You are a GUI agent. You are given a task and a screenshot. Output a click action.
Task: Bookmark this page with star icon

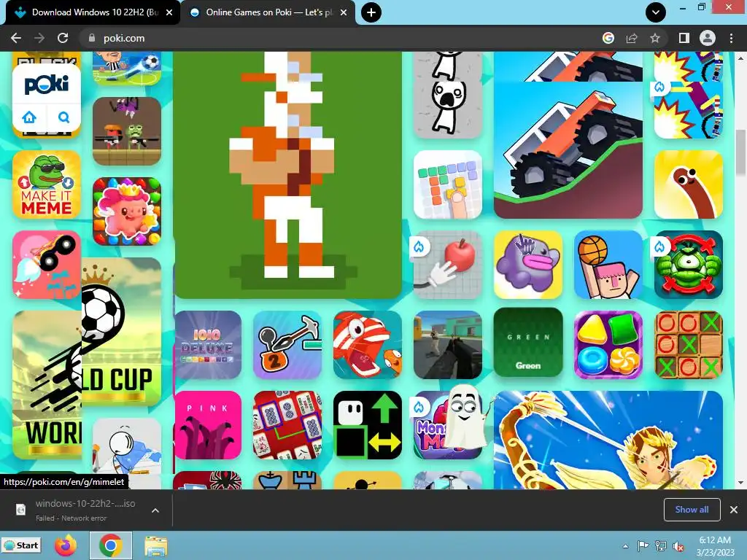tap(655, 38)
